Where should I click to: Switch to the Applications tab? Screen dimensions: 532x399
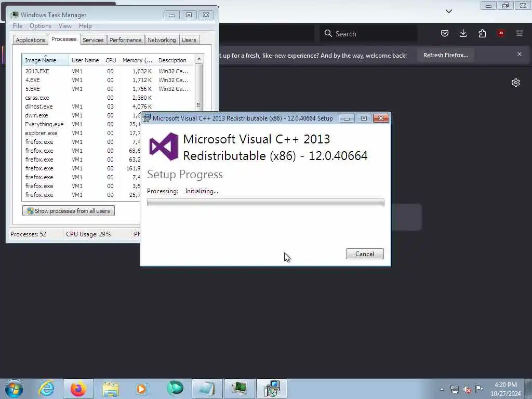tap(31, 39)
